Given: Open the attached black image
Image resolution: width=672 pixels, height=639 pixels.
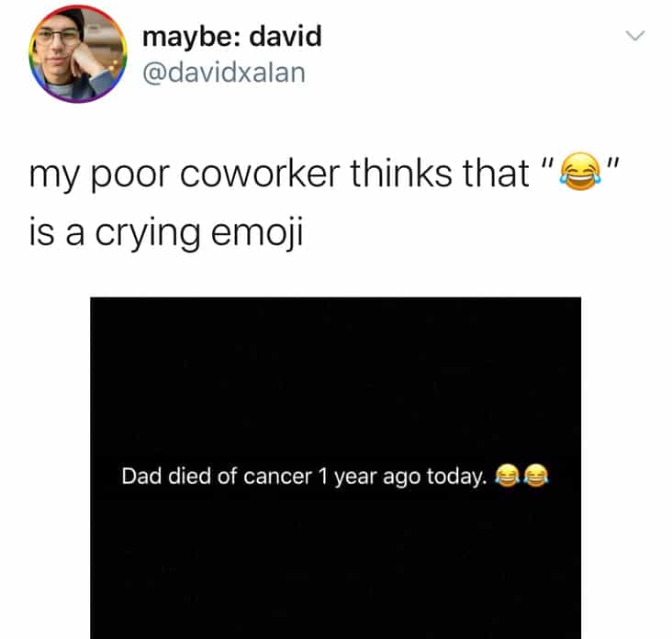Looking at the screenshot, I should (336, 467).
